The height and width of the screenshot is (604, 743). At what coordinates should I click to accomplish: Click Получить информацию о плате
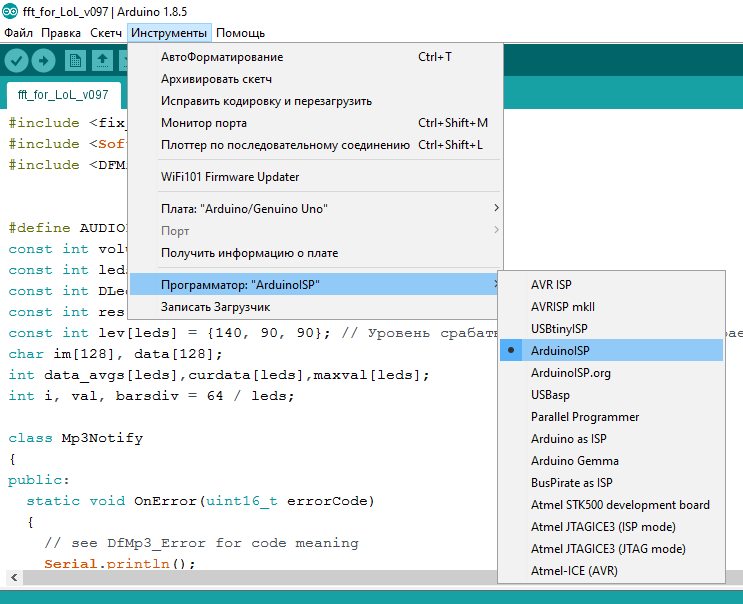(249, 252)
